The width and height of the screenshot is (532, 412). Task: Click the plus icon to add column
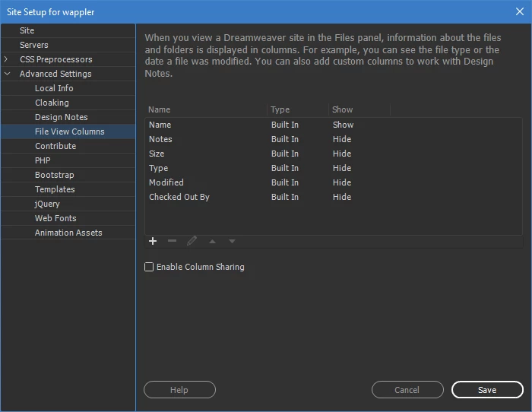tap(153, 241)
